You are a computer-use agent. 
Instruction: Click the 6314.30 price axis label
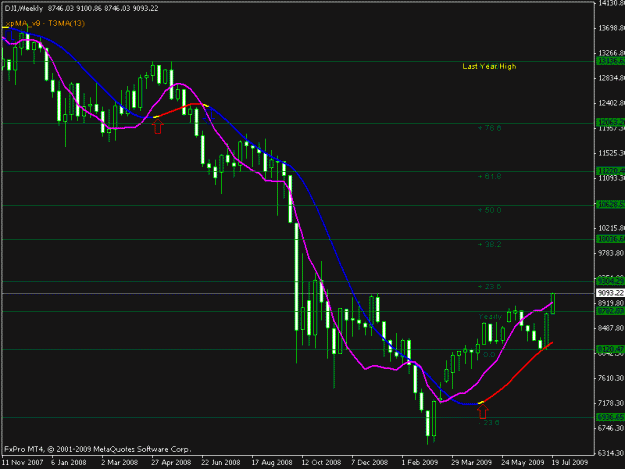pyautogui.click(x=611, y=453)
